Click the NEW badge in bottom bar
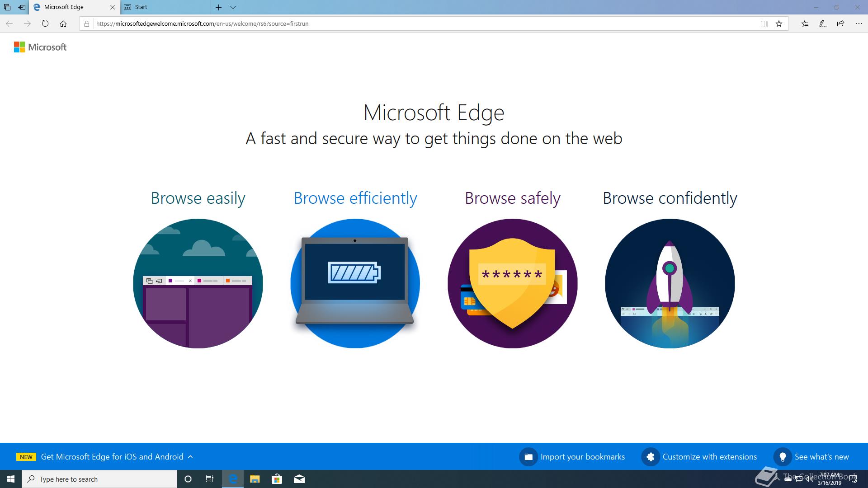The height and width of the screenshot is (488, 868). 26,457
